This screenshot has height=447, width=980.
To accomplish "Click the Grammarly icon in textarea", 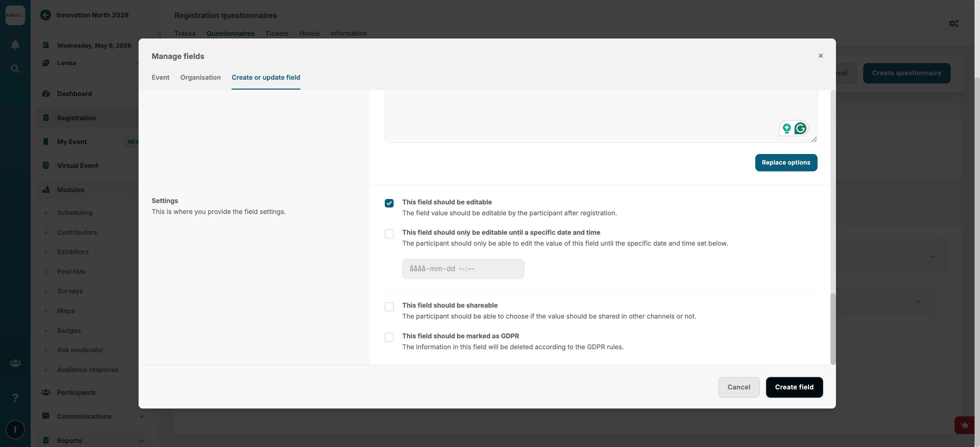I will [800, 128].
